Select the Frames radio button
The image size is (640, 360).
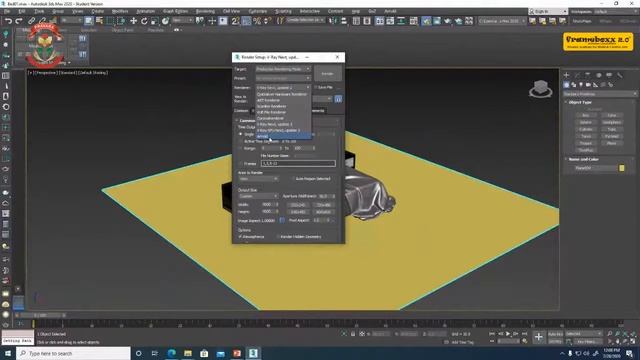click(240, 163)
